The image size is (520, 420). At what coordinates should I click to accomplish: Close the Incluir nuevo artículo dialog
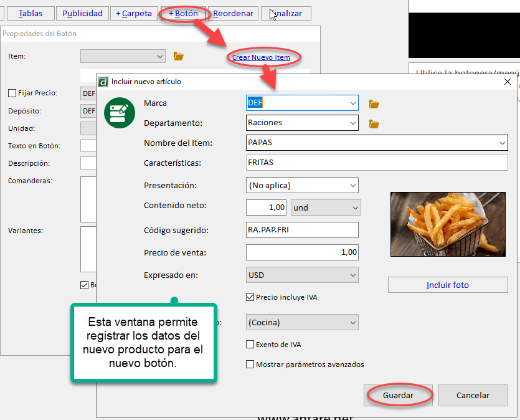[x=507, y=82]
